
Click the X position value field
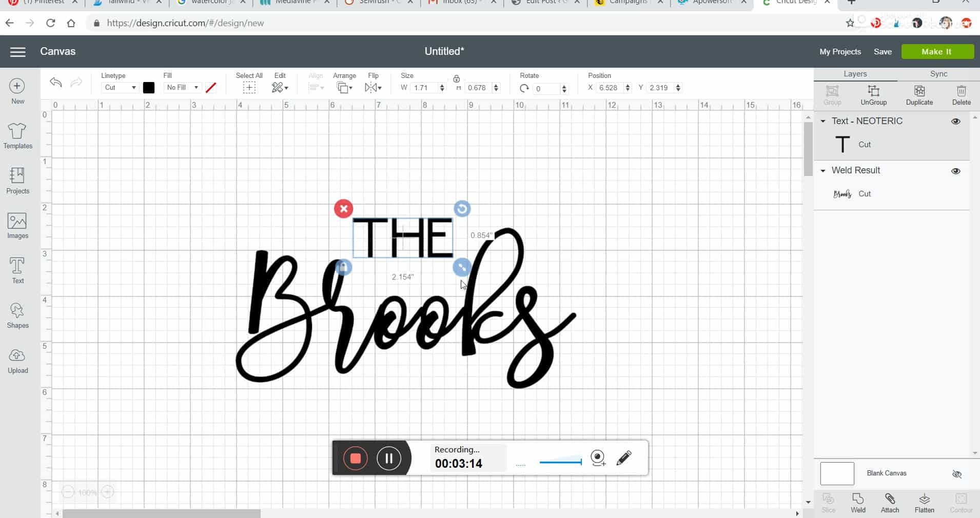tap(609, 88)
